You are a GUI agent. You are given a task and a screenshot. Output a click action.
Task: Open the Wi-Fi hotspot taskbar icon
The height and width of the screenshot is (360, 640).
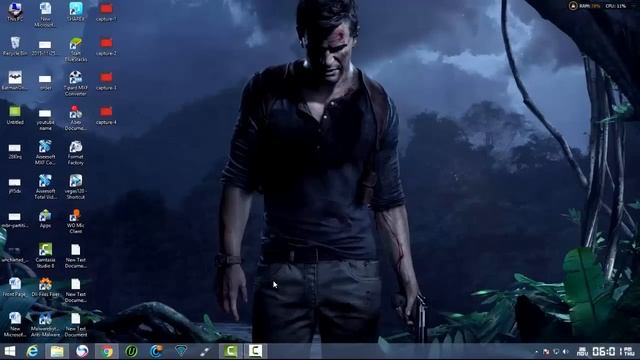[x=181, y=351]
